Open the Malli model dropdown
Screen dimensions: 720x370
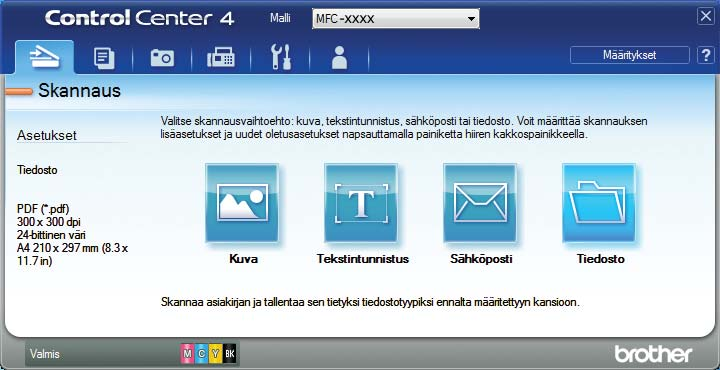[x=396, y=19]
